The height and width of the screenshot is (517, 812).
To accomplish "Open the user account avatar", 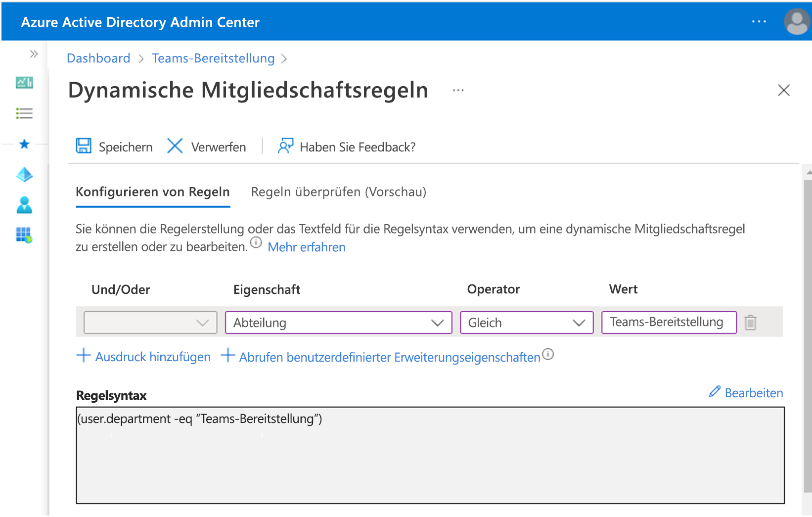I will [x=797, y=22].
